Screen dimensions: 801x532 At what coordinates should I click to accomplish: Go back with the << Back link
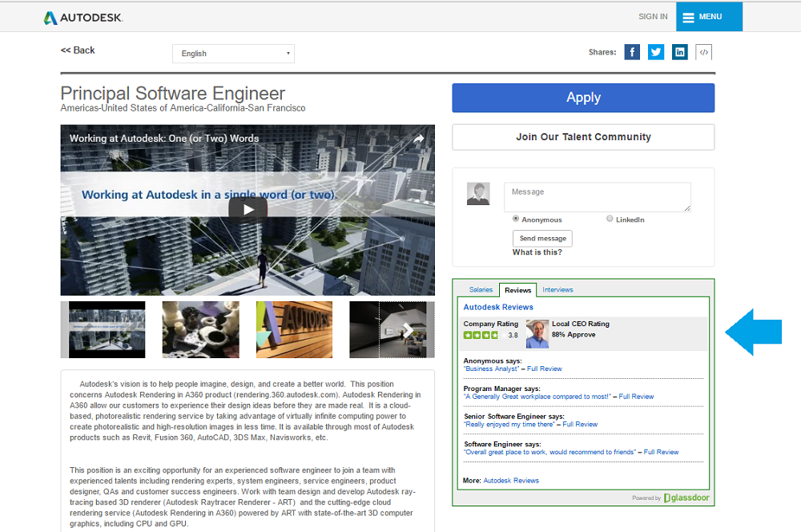tap(78, 50)
